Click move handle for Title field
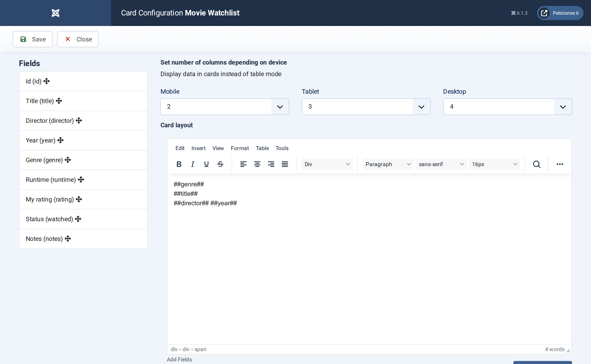The image size is (591, 364). [x=59, y=101]
